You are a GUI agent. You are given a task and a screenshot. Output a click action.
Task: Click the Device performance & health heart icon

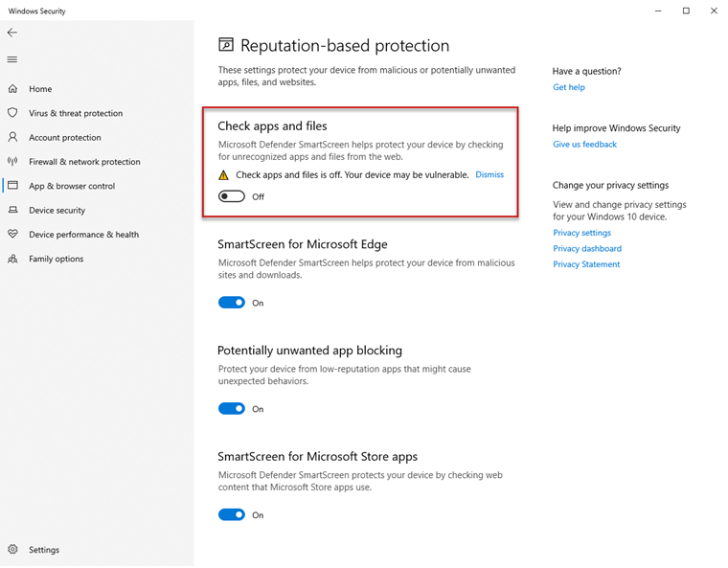(12, 235)
